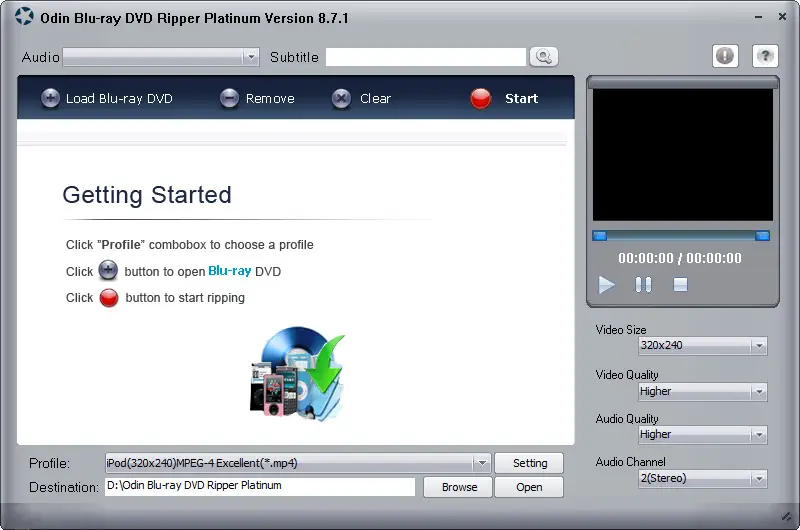Minimize the Odin ripper window
Image resolution: width=800 pixels, height=530 pixels.
pos(759,17)
